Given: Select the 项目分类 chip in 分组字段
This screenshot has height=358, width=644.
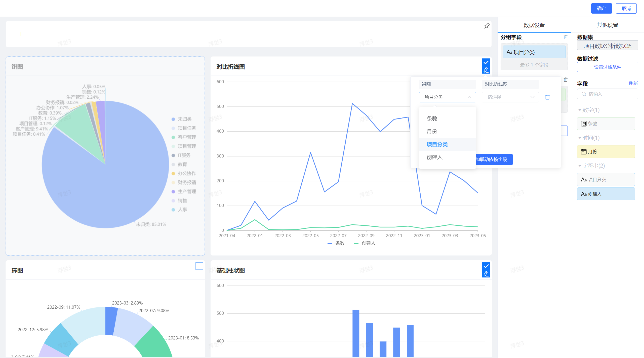Looking at the screenshot, I should [534, 52].
